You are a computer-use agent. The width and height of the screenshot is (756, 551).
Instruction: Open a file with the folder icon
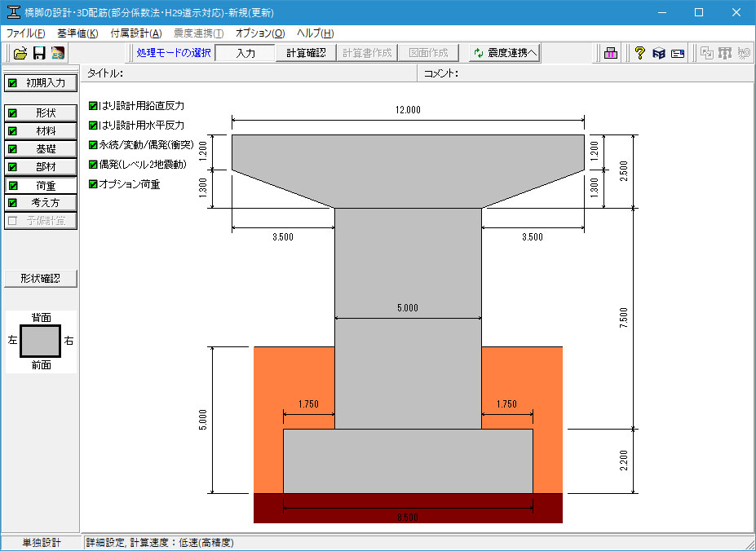20,53
